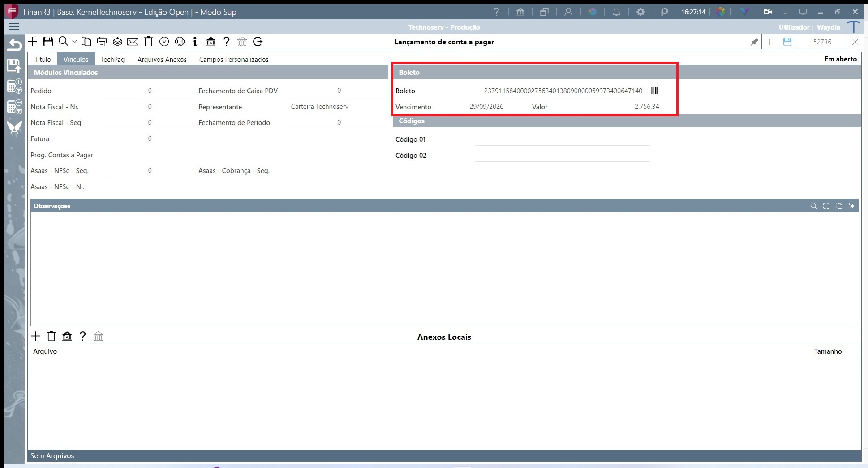Click the logout arrow icon in toolbar
868x468 pixels.
pos(258,42)
